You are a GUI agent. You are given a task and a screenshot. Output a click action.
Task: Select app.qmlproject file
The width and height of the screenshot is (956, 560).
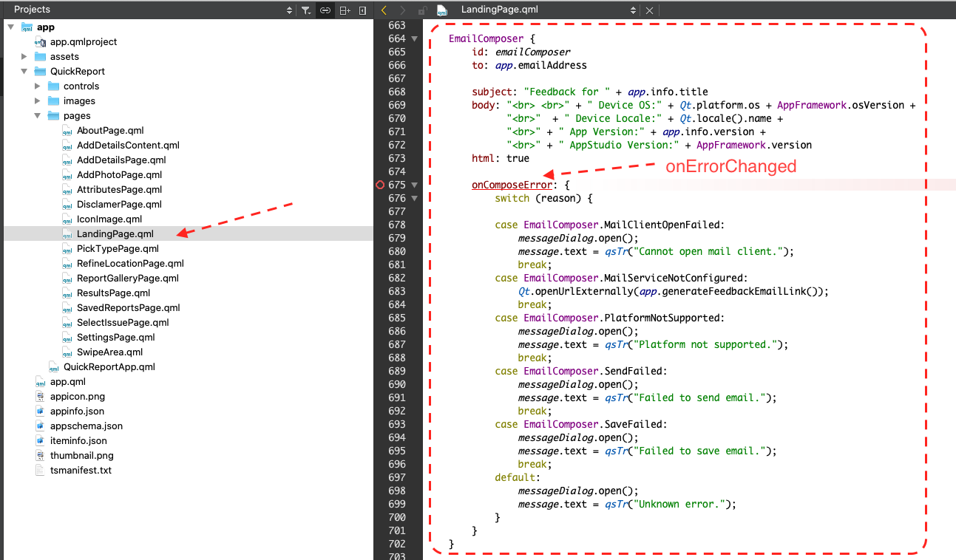(84, 41)
